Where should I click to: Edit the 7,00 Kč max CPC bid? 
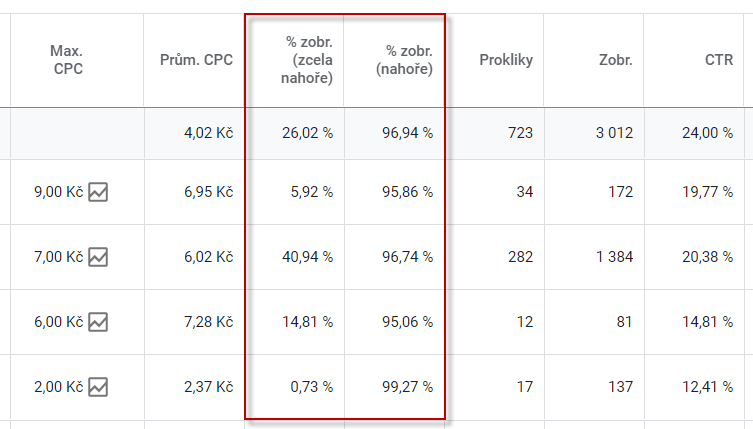click(58, 257)
